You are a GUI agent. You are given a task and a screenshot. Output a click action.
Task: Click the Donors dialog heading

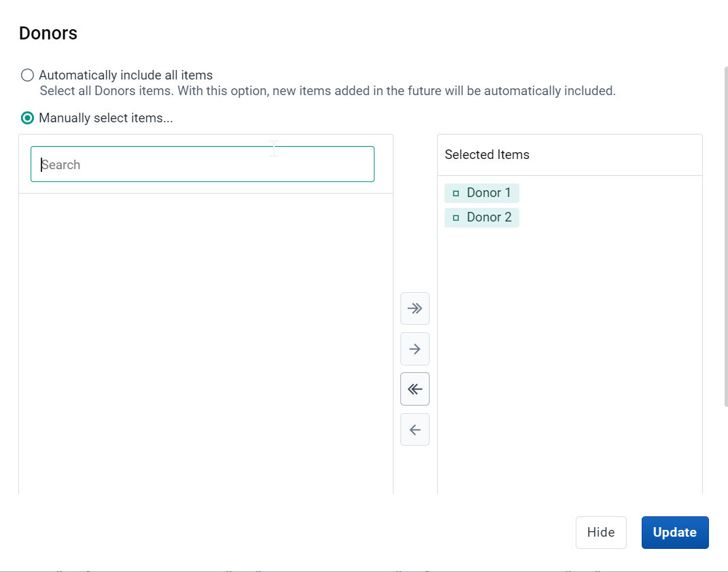click(48, 33)
